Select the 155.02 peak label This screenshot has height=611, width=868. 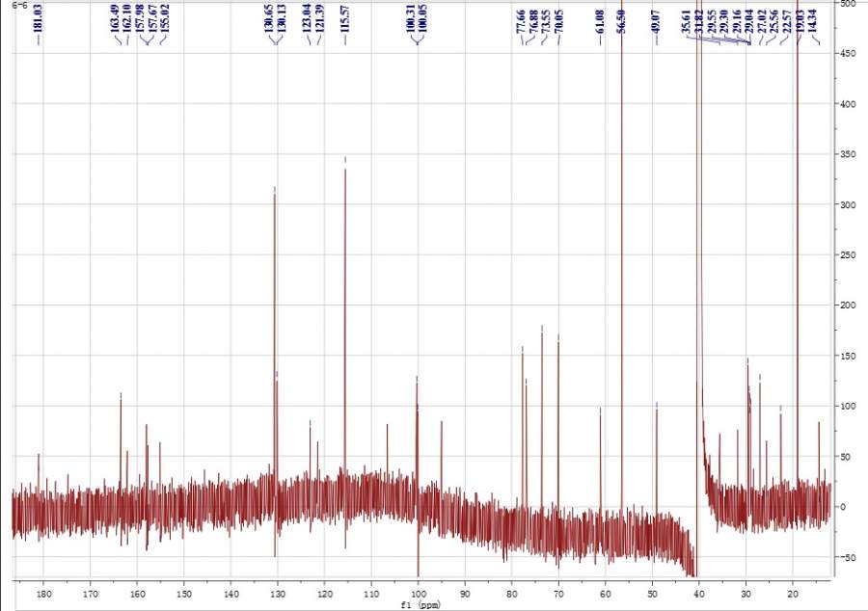click(x=164, y=17)
